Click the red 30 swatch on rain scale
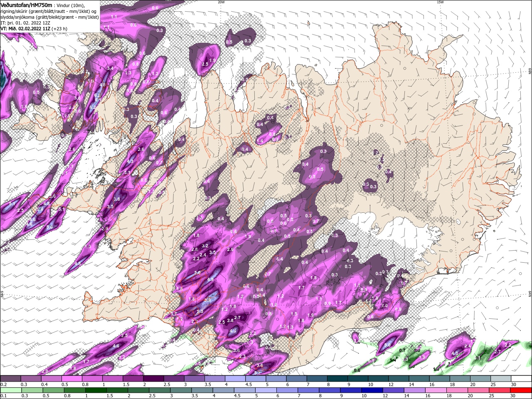 pos(521,390)
